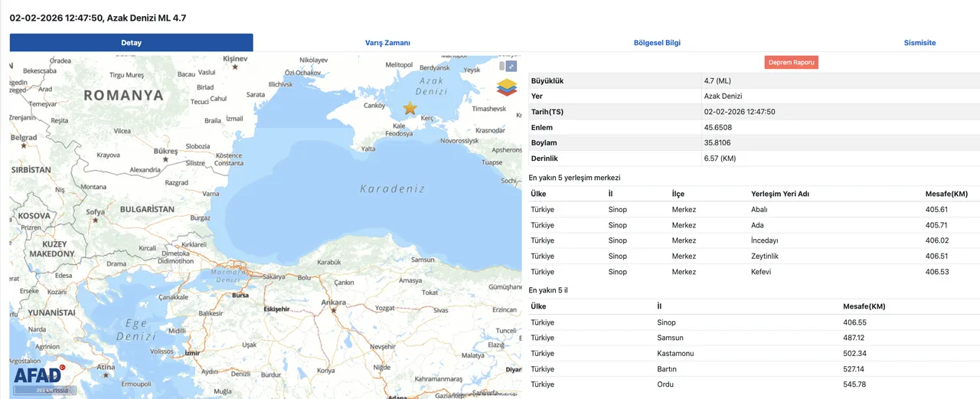Image resolution: width=980 pixels, height=399 pixels.
Task: Select the Detay tab
Action: pos(131,43)
